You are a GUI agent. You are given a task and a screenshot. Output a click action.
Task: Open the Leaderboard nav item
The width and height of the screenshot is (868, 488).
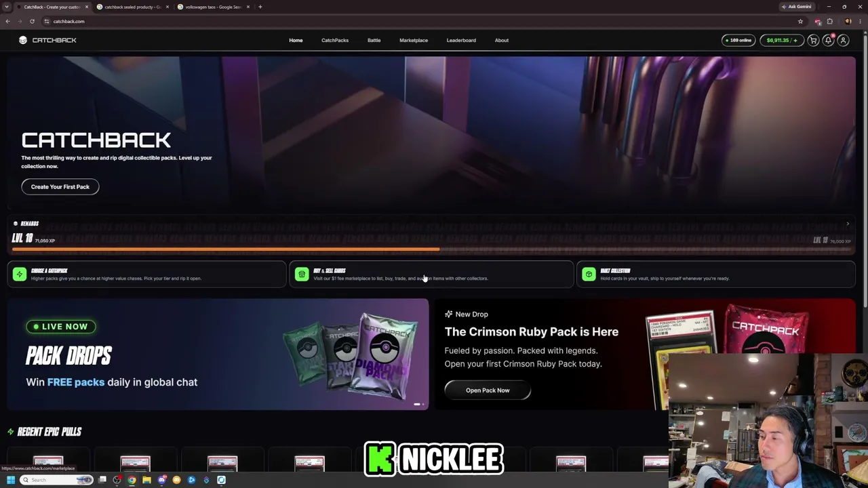click(x=461, y=40)
